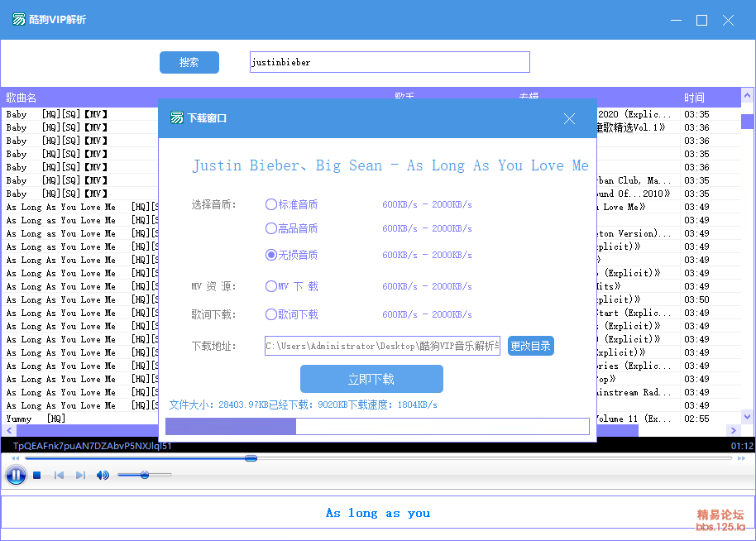Click the download progress bar
The image size is (756, 541).
377,426
